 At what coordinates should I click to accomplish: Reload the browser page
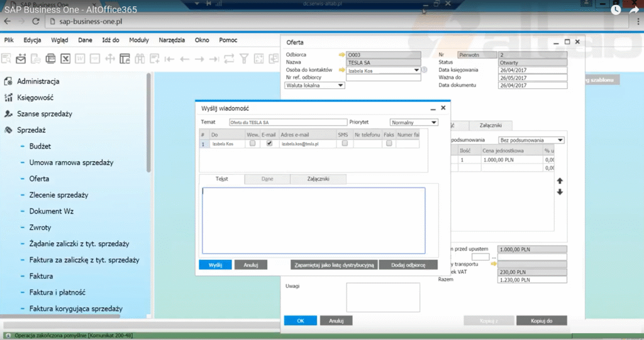(36, 21)
